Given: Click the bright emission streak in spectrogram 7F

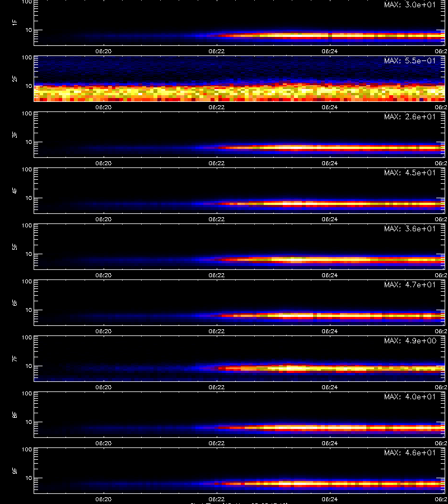Looking at the screenshot, I should tap(331, 368).
